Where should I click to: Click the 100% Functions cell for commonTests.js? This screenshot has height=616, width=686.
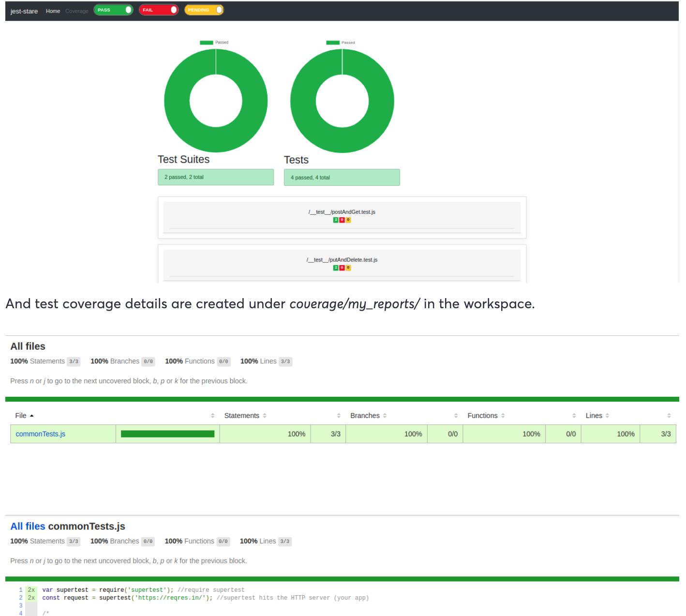504,434
